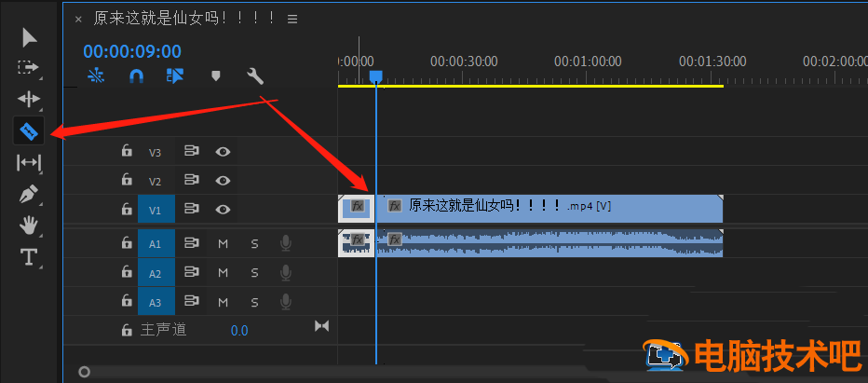Toggle A3 track targeting
868x383 pixels.
(156, 302)
